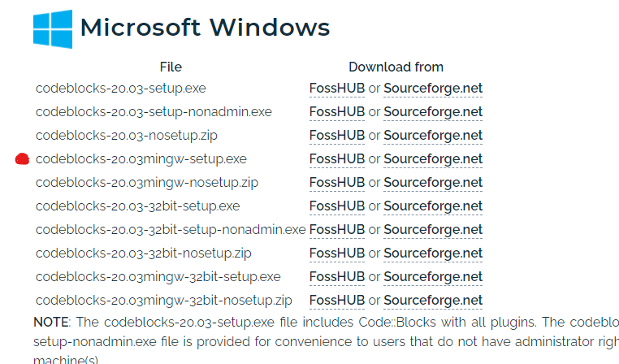
Task: Open FossHUB link for codeblocks-20.03-nosetup.zip
Action: 337,136
